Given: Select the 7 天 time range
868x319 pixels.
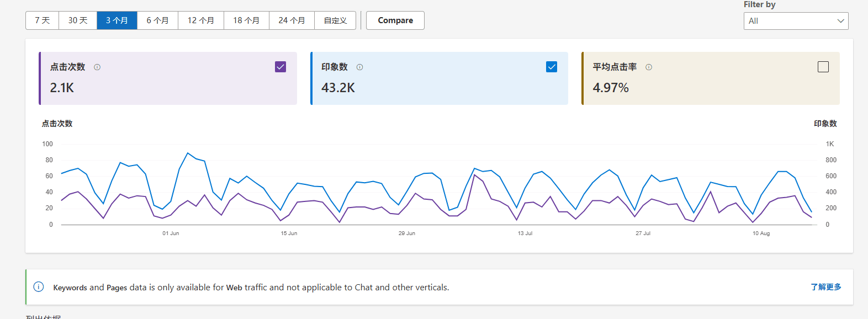Looking at the screenshot, I should click(43, 20).
